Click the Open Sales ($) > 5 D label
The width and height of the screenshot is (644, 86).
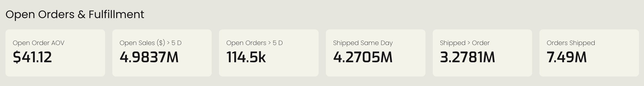pyautogui.click(x=151, y=43)
